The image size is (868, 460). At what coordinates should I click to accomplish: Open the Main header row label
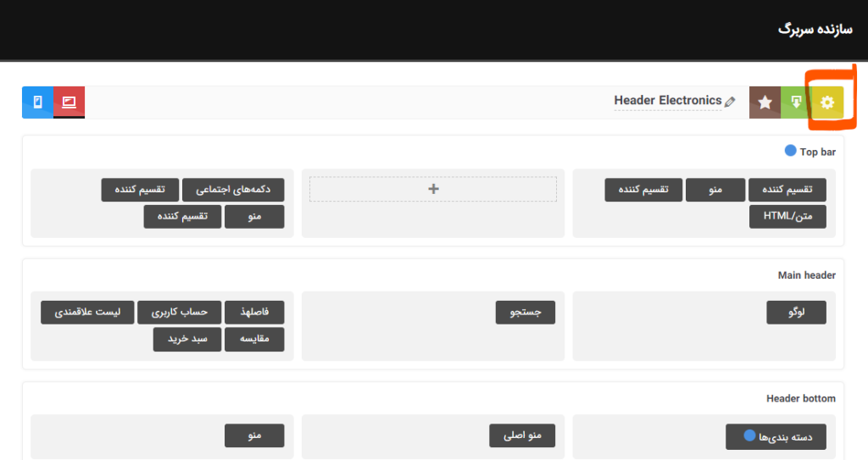pyautogui.click(x=807, y=275)
